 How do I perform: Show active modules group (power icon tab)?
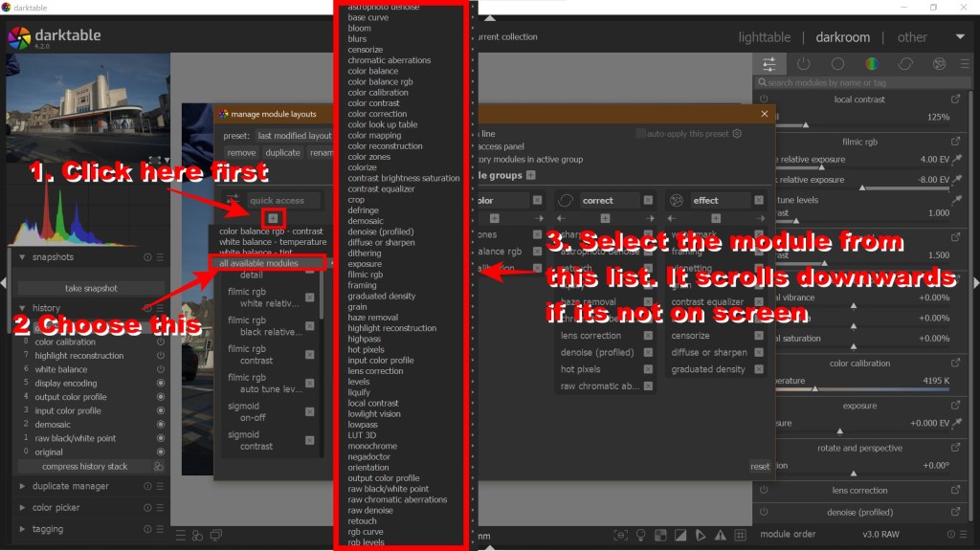802,64
